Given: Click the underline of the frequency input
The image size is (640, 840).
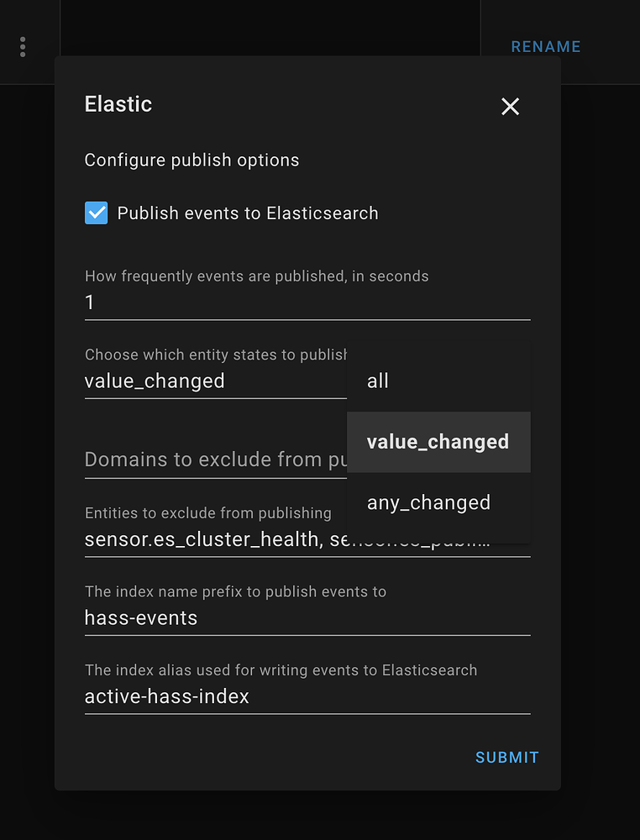Looking at the screenshot, I should 307,320.
